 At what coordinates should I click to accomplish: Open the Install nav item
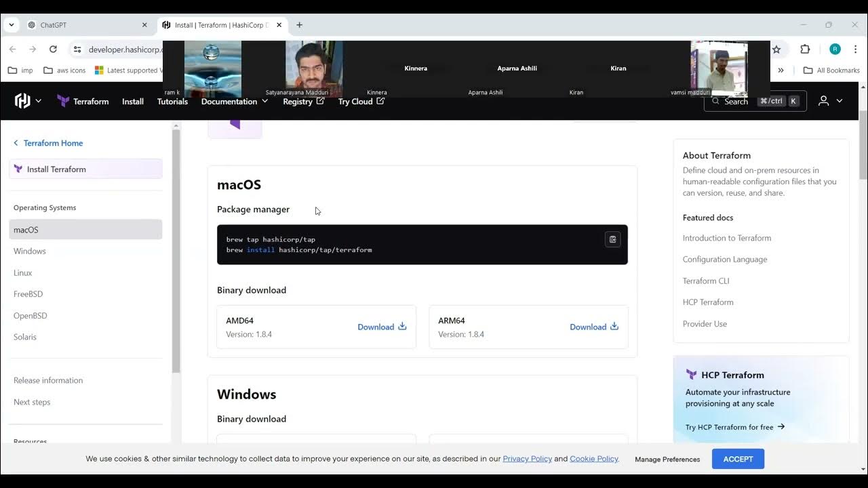point(133,101)
